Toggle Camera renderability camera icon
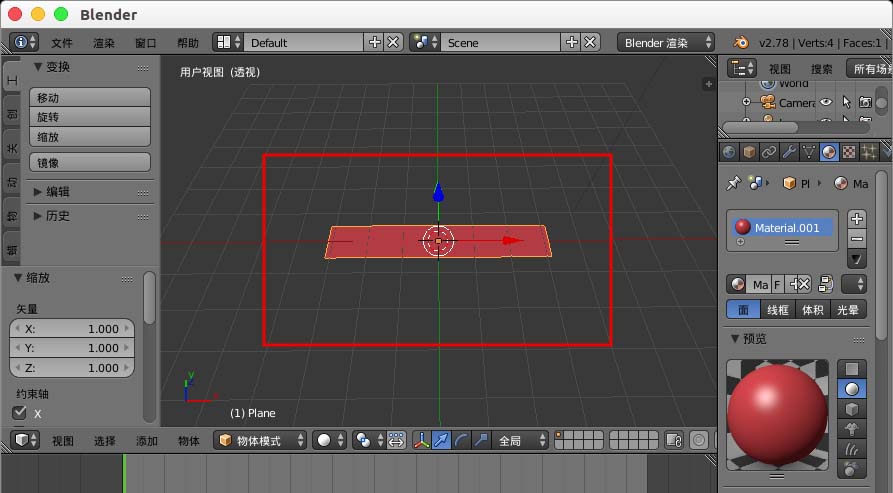The image size is (893, 493). click(865, 102)
